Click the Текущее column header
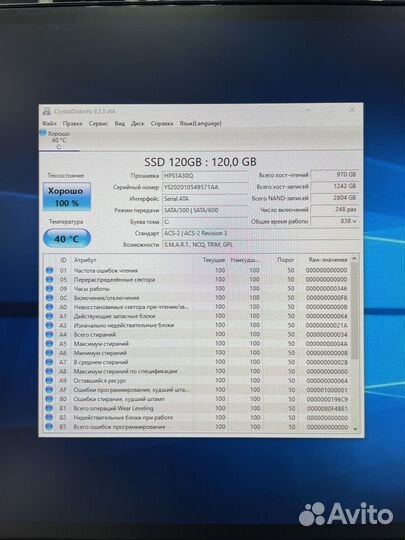The height and width of the screenshot is (540, 405). pos(214,260)
